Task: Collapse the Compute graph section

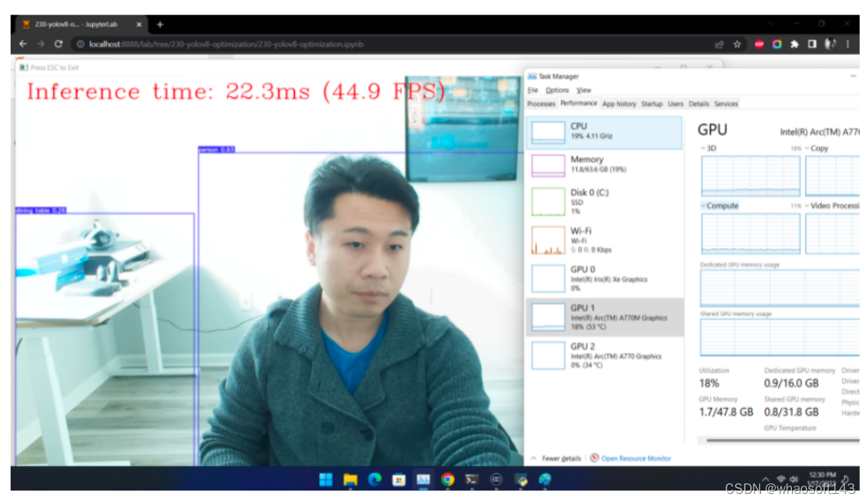Action: click(701, 206)
